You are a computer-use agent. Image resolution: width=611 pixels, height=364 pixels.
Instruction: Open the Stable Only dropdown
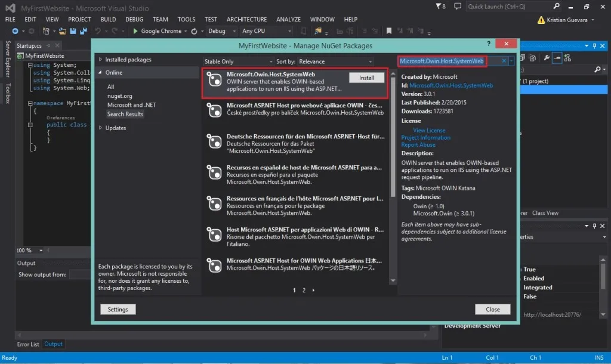coord(238,61)
